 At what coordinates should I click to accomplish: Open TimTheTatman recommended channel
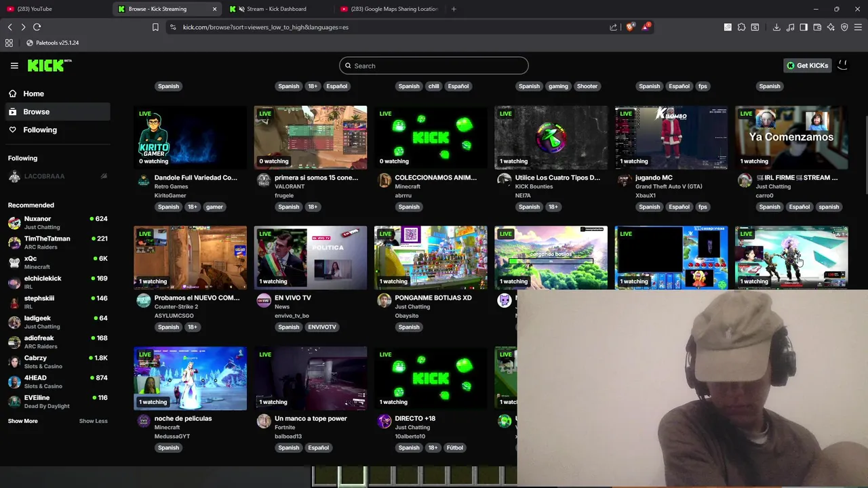[x=58, y=243]
